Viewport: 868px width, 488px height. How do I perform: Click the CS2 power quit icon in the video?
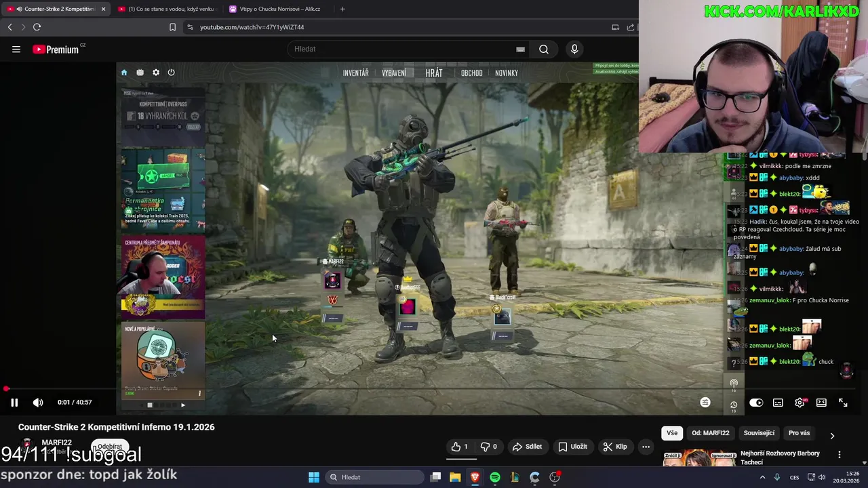171,73
